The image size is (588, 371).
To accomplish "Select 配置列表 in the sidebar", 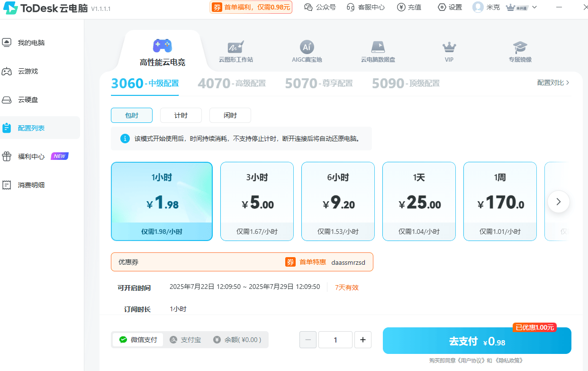I will click(40, 128).
